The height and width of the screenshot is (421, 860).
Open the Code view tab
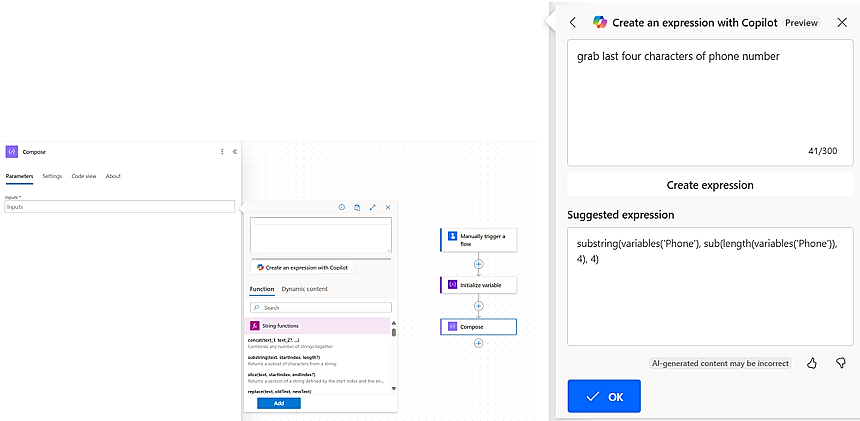pyautogui.click(x=84, y=176)
